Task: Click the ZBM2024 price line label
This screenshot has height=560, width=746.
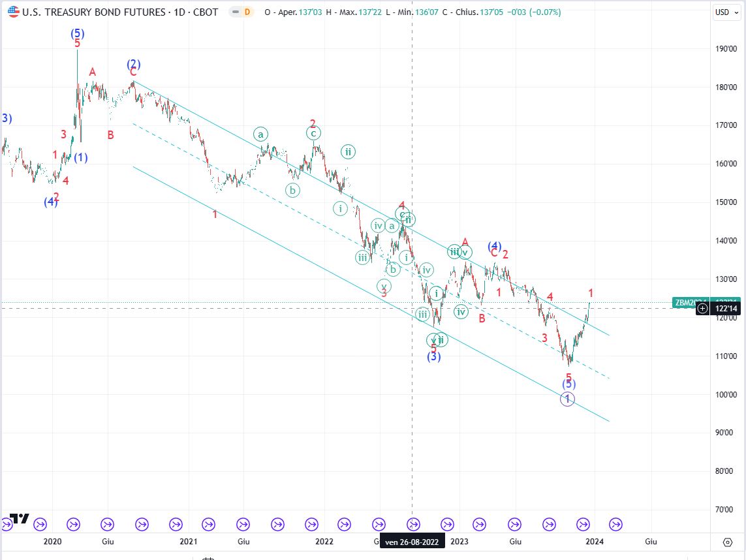Action: (x=691, y=303)
